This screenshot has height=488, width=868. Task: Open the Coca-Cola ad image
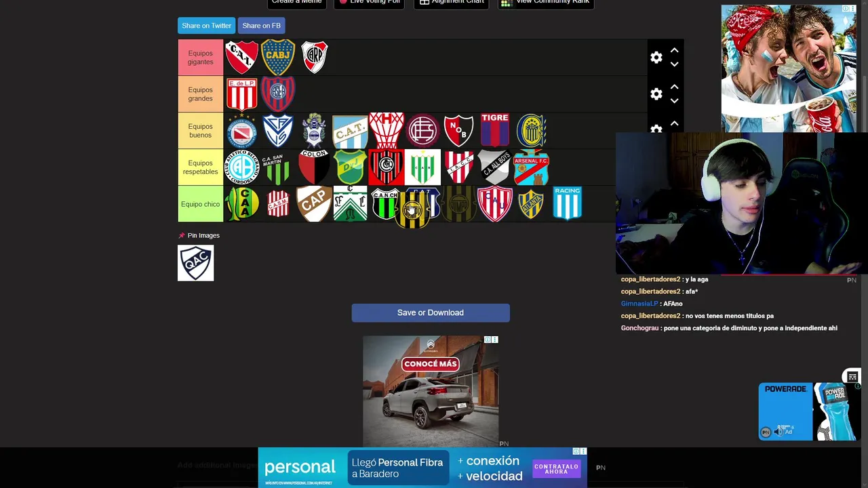point(789,68)
